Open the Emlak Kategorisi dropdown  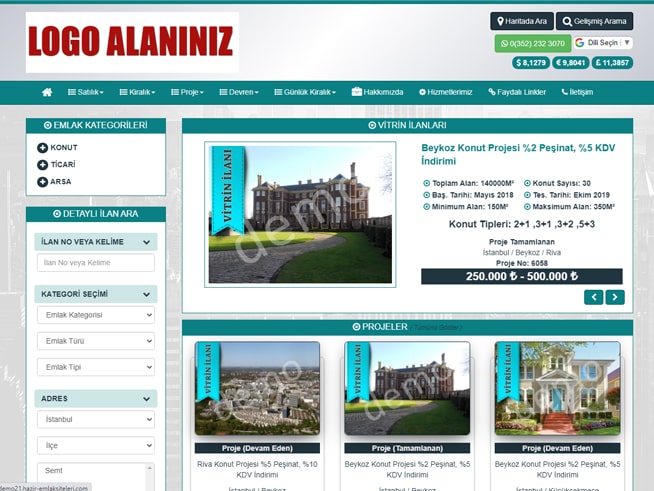96,315
